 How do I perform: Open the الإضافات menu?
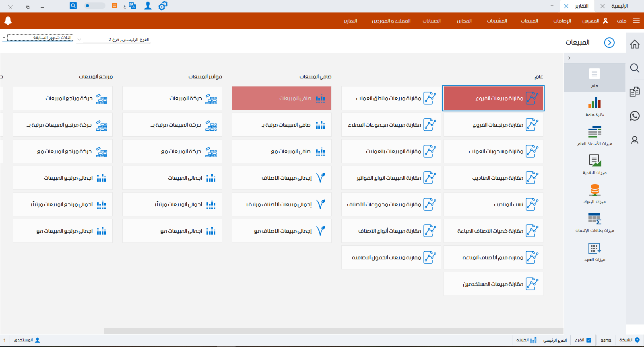(x=562, y=21)
